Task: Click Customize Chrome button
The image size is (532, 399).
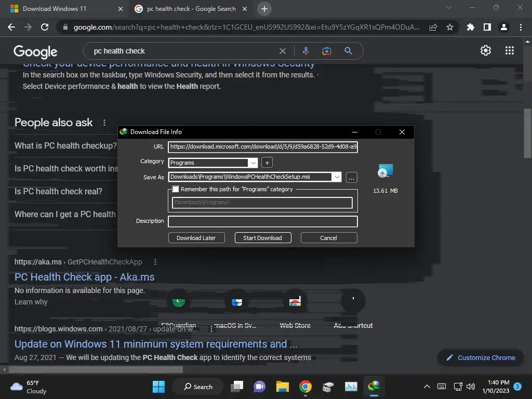Action: click(x=481, y=357)
